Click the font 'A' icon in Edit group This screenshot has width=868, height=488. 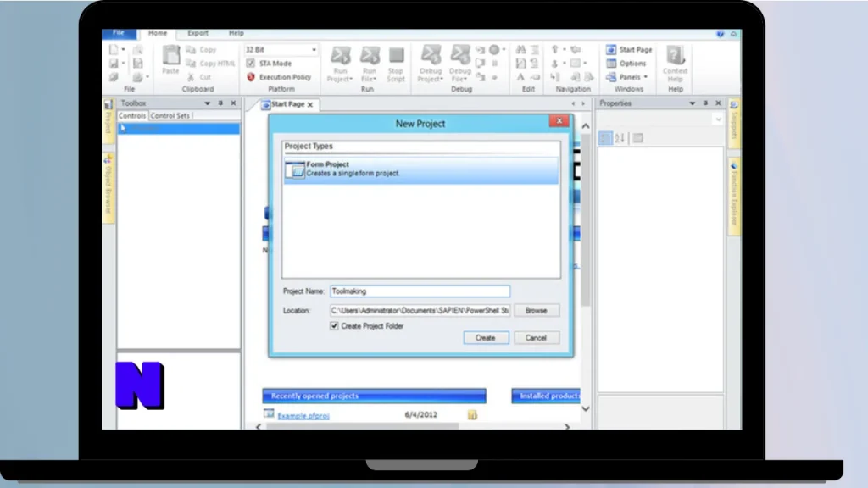click(520, 77)
